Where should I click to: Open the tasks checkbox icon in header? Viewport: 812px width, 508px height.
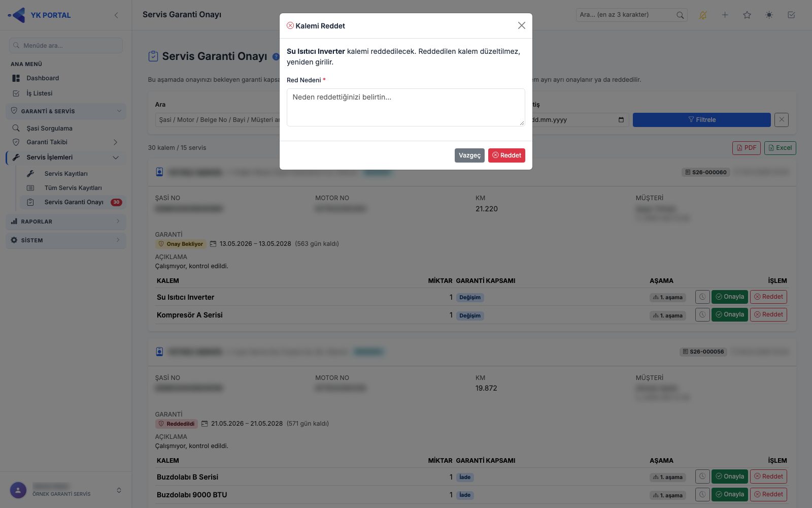(791, 15)
